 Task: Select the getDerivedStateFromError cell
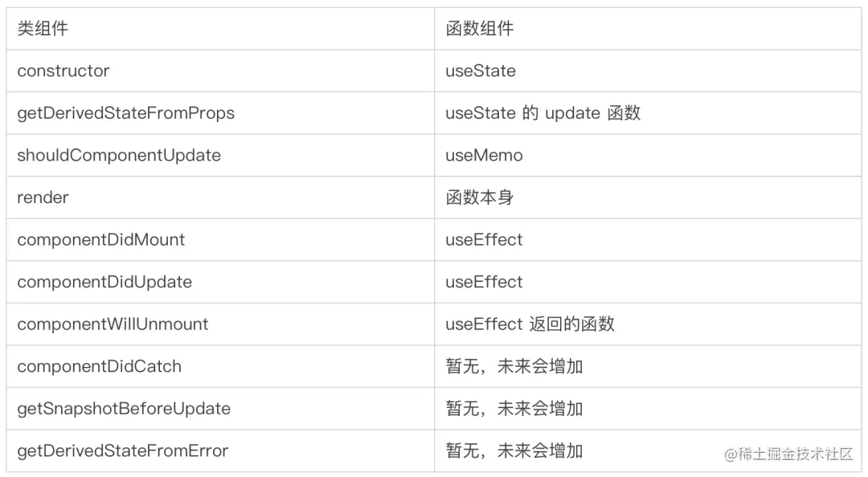point(123,451)
